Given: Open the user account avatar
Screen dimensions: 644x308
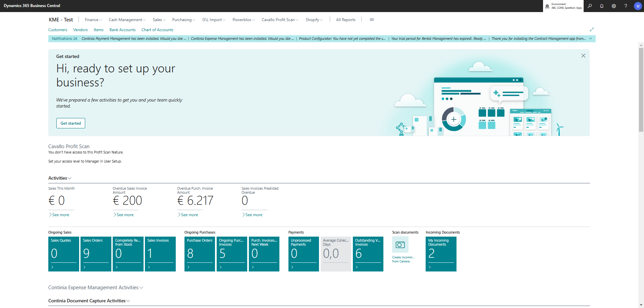Looking at the screenshot, I should (638, 6).
